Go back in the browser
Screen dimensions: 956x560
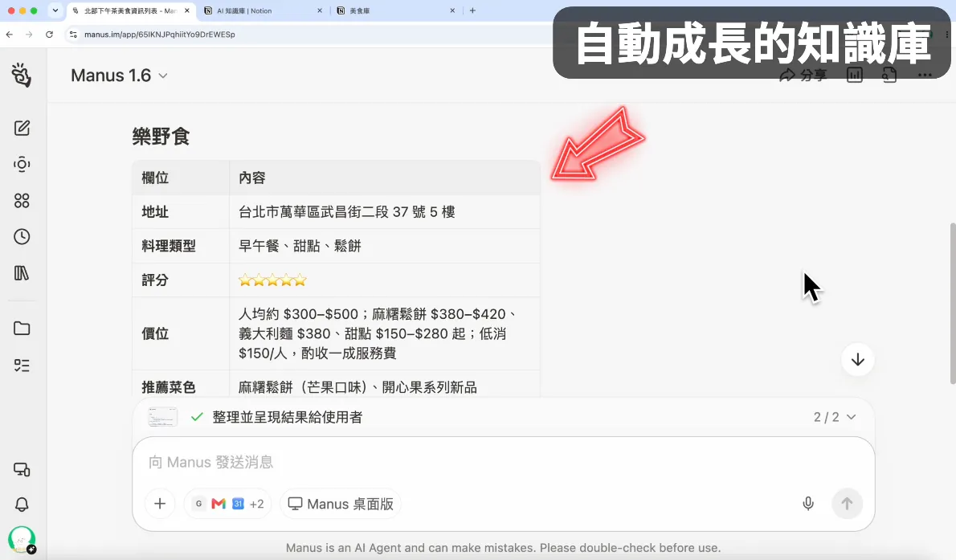click(9, 35)
